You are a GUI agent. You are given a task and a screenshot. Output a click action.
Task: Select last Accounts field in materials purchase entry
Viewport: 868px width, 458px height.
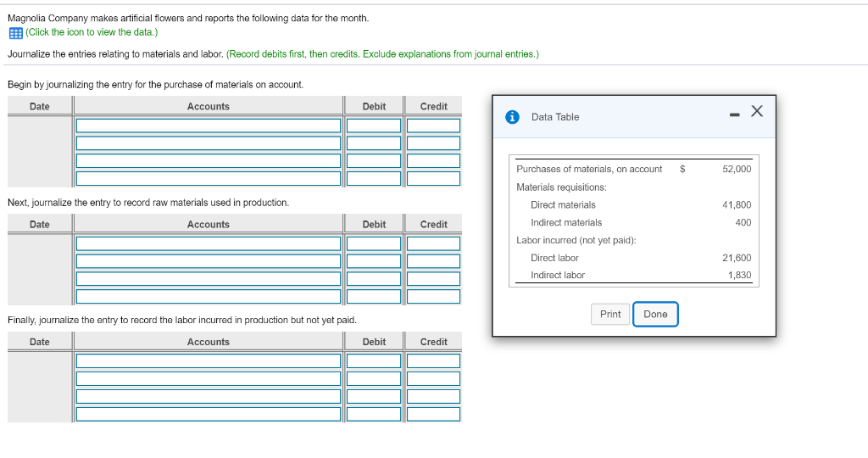click(x=209, y=178)
